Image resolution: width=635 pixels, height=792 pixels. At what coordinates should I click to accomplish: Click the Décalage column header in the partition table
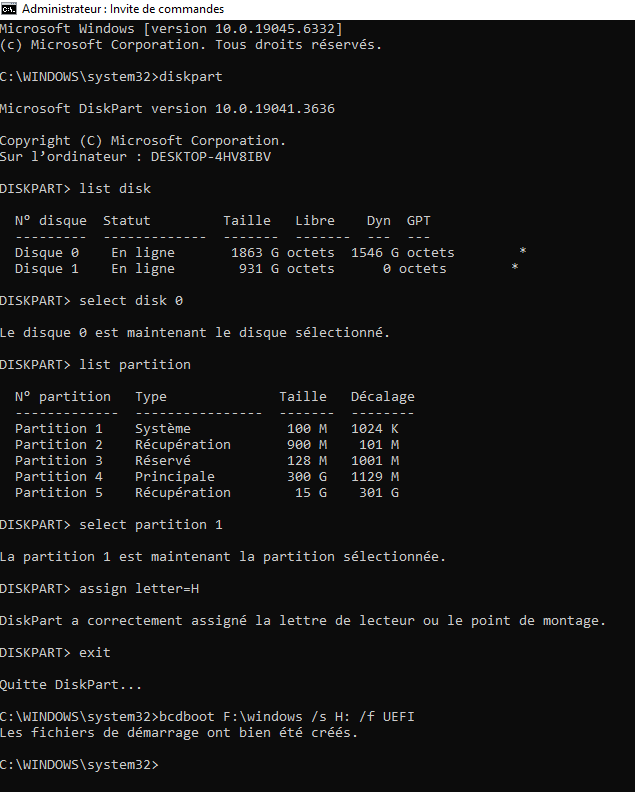pyautogui.click(x=382, y=396)
